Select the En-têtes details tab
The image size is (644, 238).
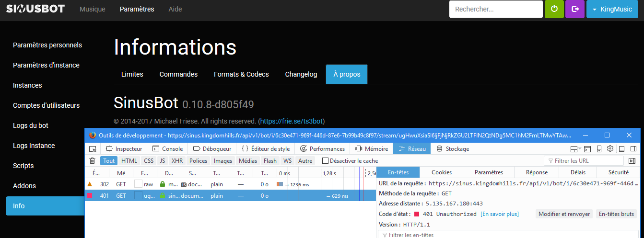click(x=398, y=172)
